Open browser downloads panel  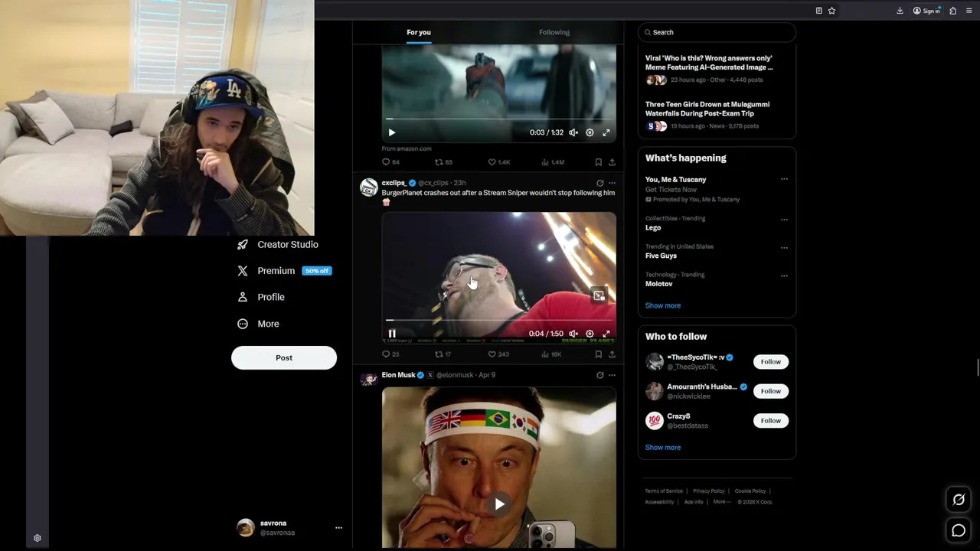pyautogui.click(x=900, y=11)
